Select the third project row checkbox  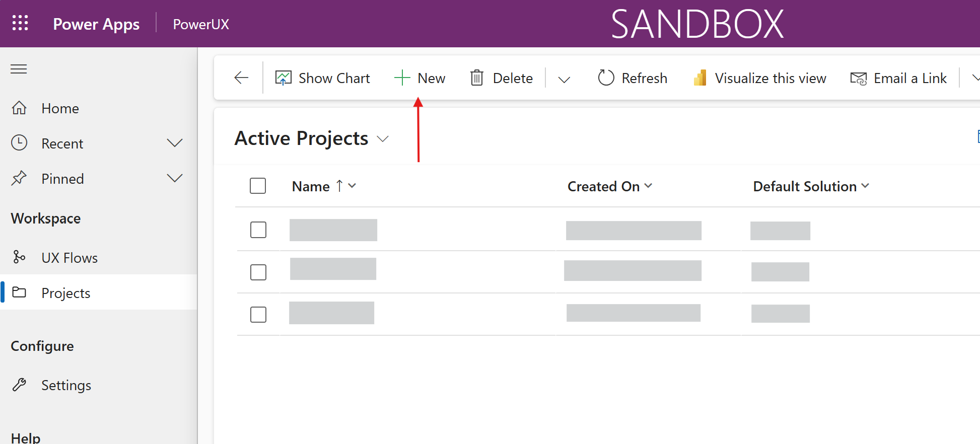tap(258, 315)
